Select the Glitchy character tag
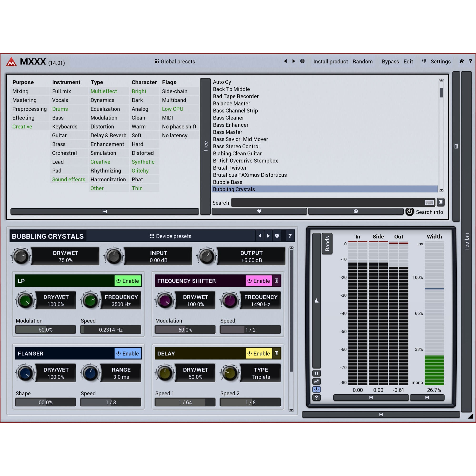Image resolution: width=476 pixels, height=476 pixels. tap(140, 170)
